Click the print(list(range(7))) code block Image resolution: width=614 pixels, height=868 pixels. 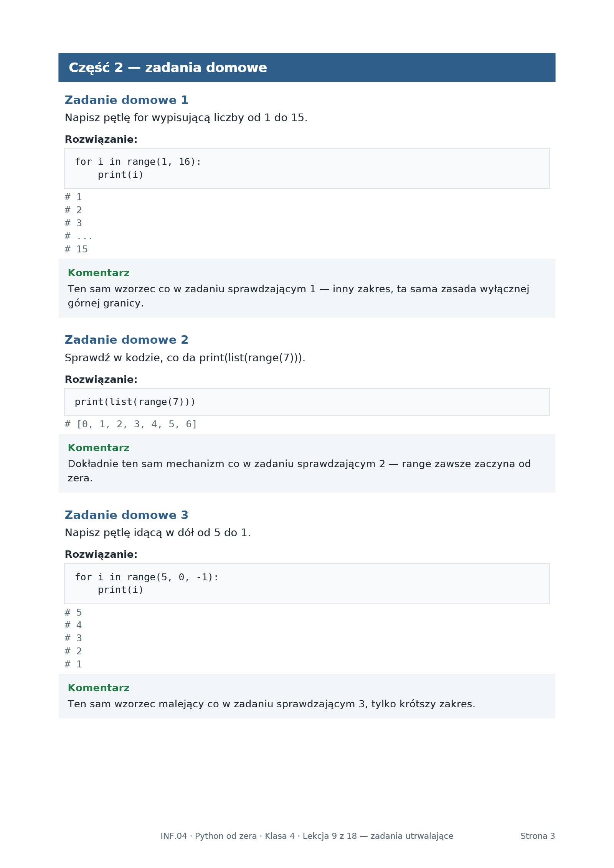pyautogui.click(x=307, y=402)
